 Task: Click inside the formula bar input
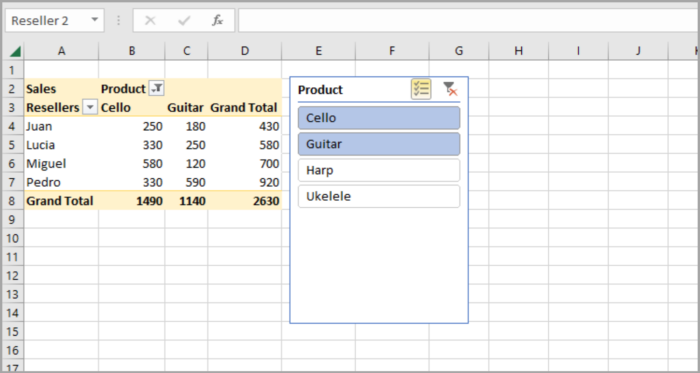click(x=469, y=21)
